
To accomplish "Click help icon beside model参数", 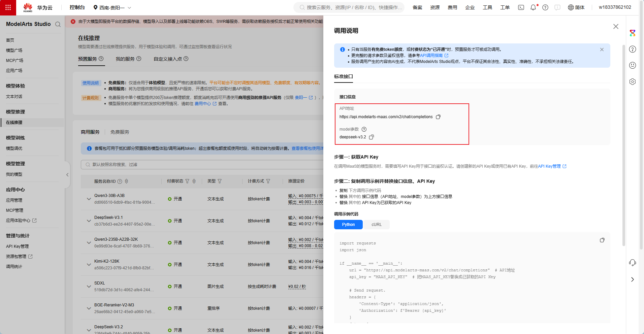I will [364, 129].
